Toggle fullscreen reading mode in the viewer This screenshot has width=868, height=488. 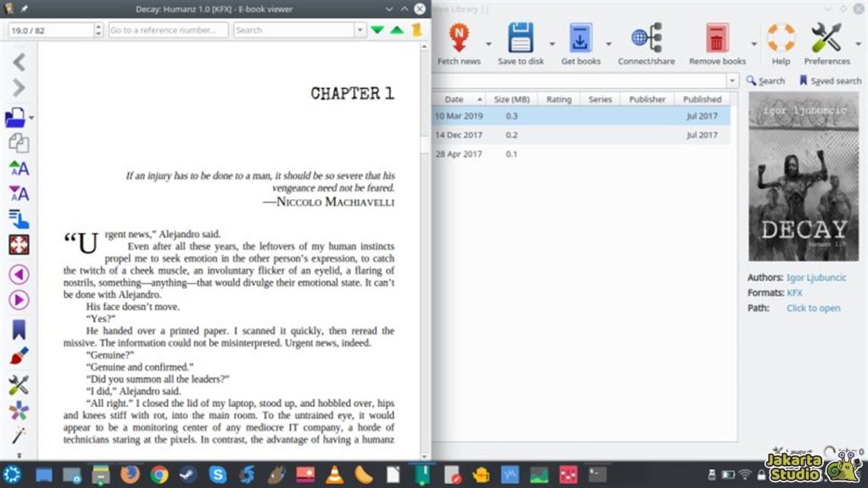(19, 245)
